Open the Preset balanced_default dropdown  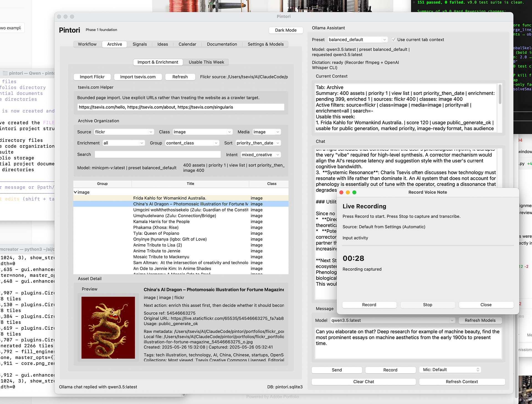point(357,39)
